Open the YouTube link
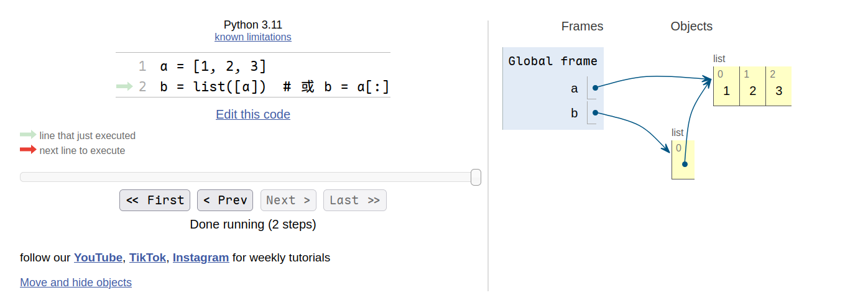 [x=98, y=257]
